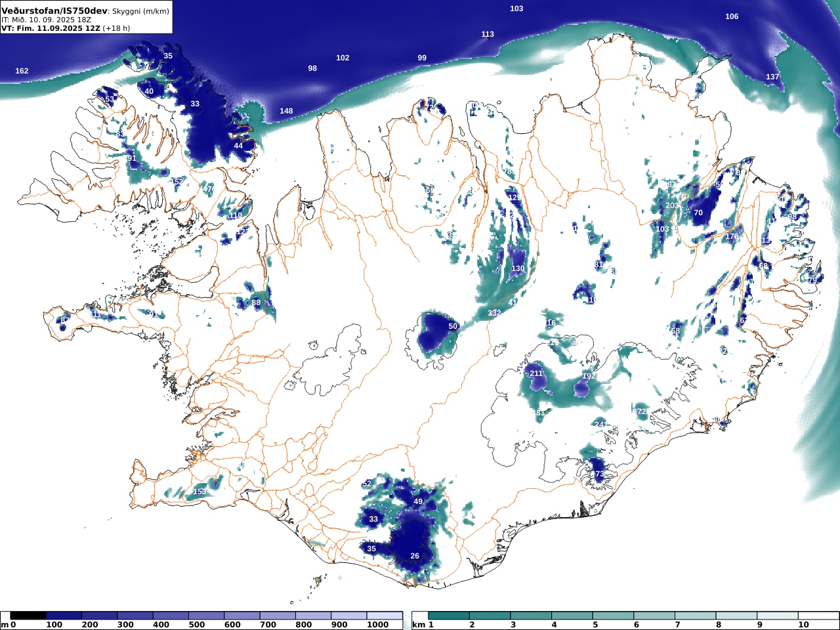Click the value 130 in north-central Iceland

point(518,268)
